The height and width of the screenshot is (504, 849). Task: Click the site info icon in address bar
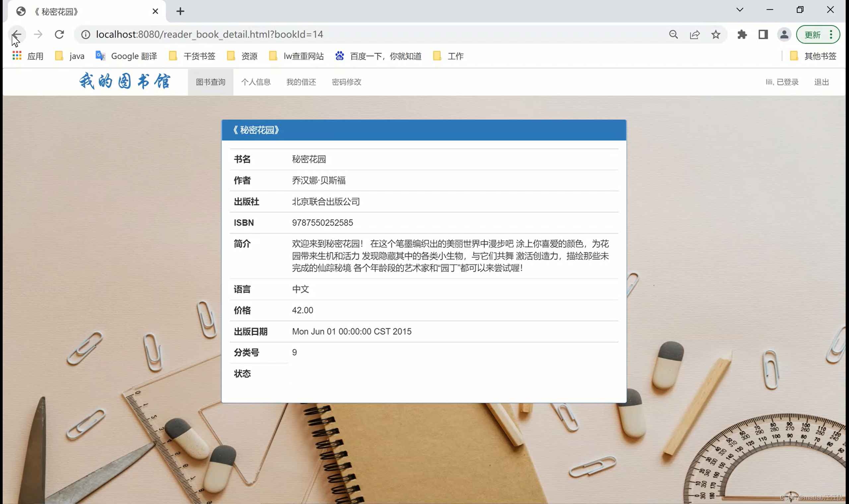(86, 34)
